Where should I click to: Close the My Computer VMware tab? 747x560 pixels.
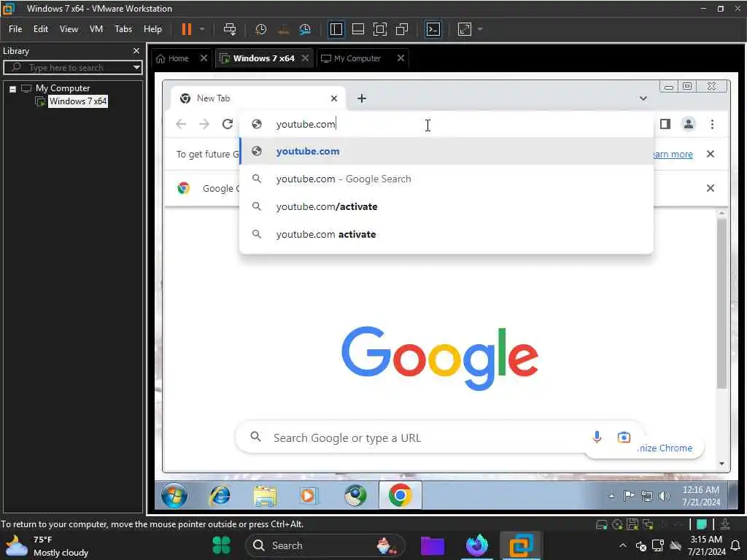click(400, 58)
